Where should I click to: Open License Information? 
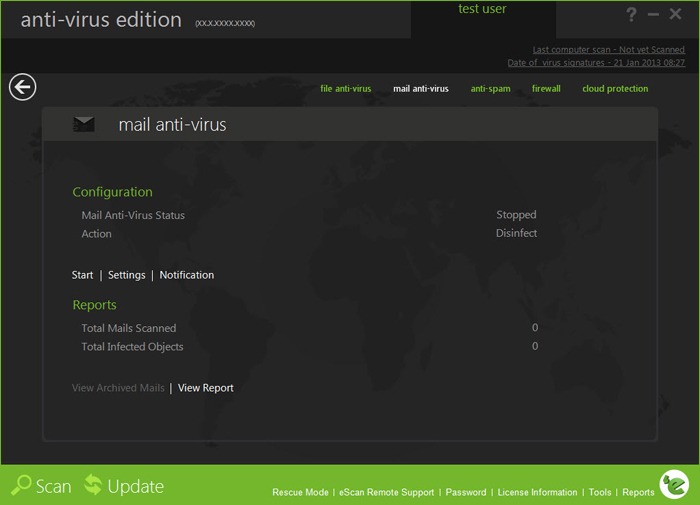(x=537, y=492)
